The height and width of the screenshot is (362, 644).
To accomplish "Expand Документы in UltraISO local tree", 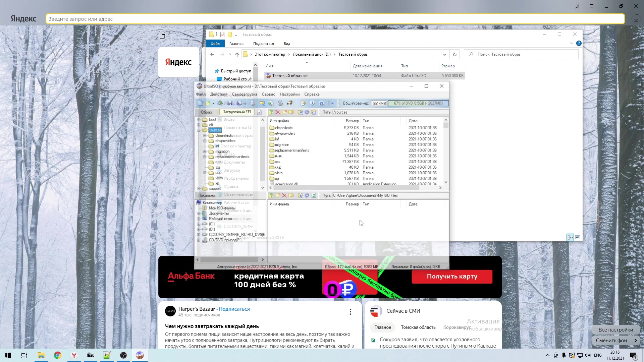I will (199, 214).
